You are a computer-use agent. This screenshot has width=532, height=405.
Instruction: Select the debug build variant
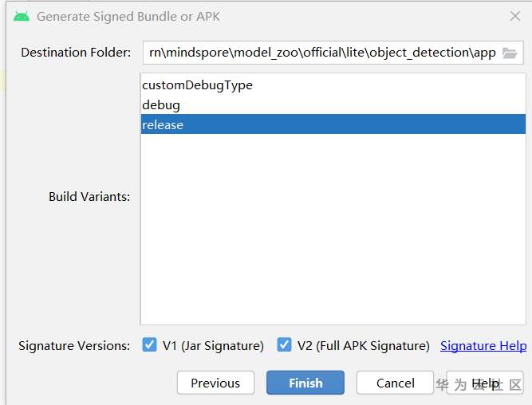tap(161, 105)
